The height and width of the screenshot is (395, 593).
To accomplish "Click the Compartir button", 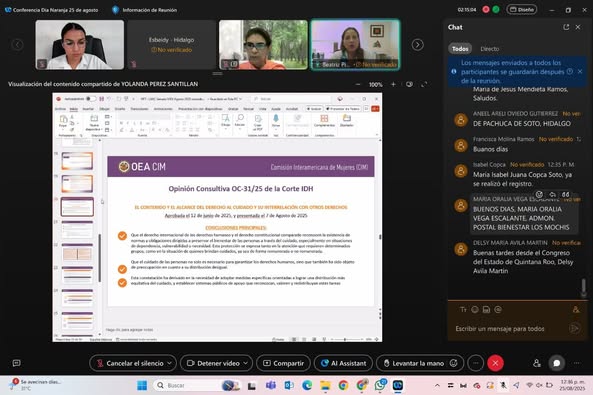I will click(283, 363).
